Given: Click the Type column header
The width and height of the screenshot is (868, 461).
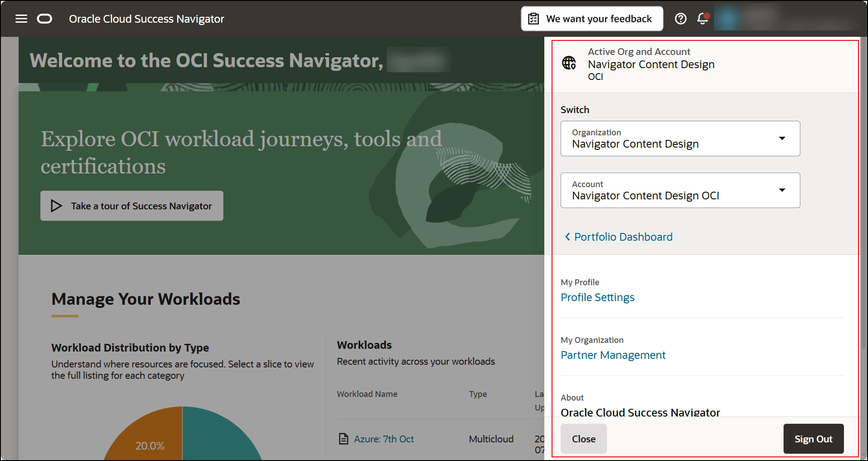Looking at the screenshot, I should 478,394.
